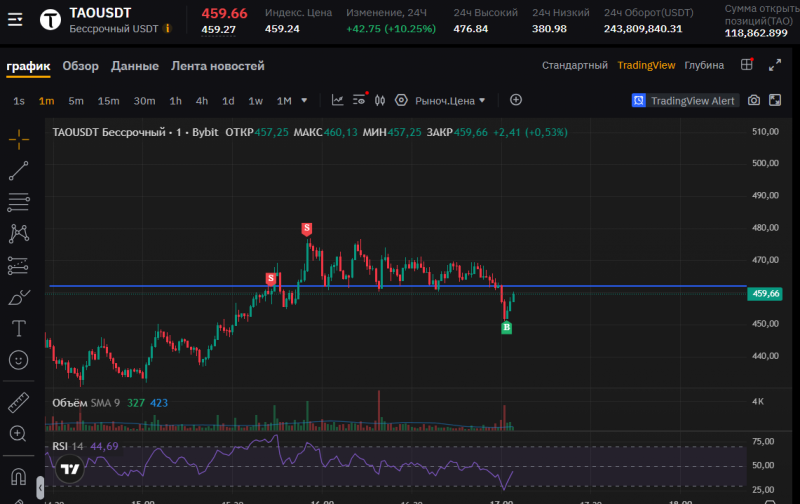Open the hamburger menu at top left
This screenshot has height=504, width=800.
pos(15,20)
